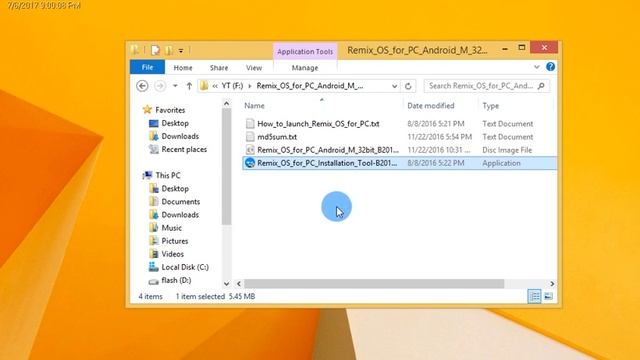Image resolution: width=640 pixels, height=360 pixels.
Task: Switch to the View ribbon tab
Action: 254,68
